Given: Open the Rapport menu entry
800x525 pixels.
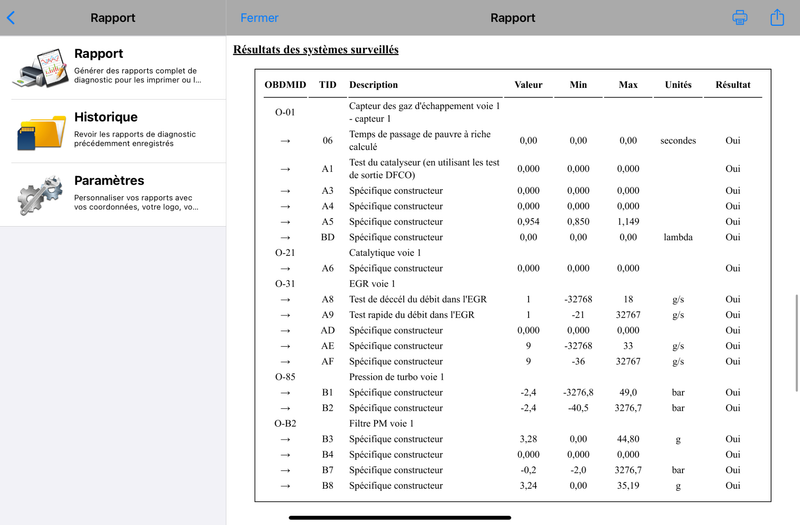Looking at the screenshot, I should [113, 68].
